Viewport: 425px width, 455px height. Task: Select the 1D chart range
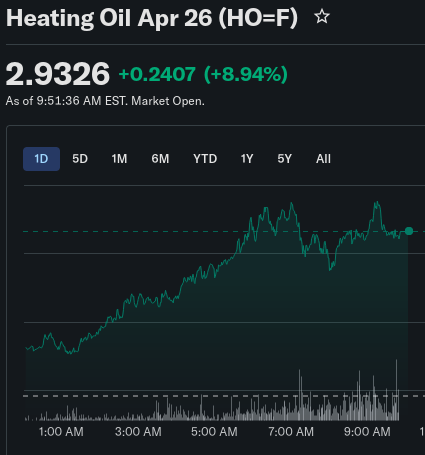[x=41, y=159]
